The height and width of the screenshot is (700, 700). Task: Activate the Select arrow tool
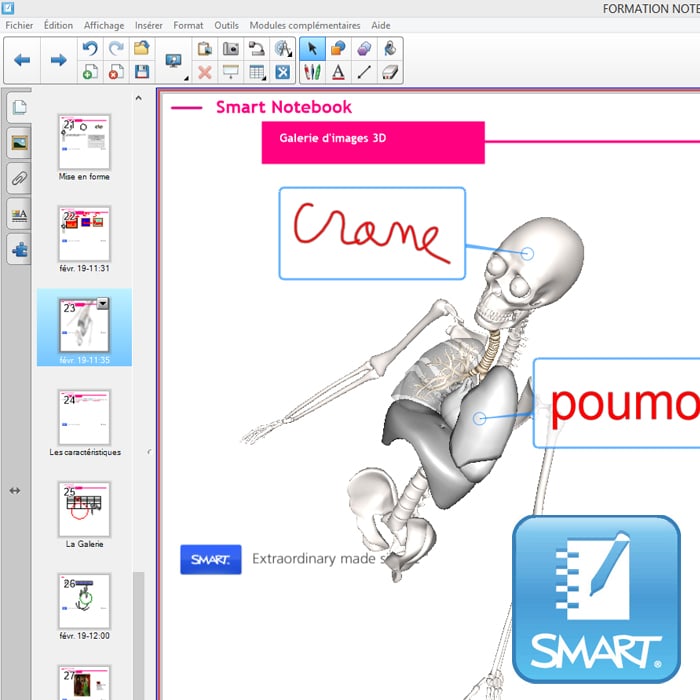point(312,48)
